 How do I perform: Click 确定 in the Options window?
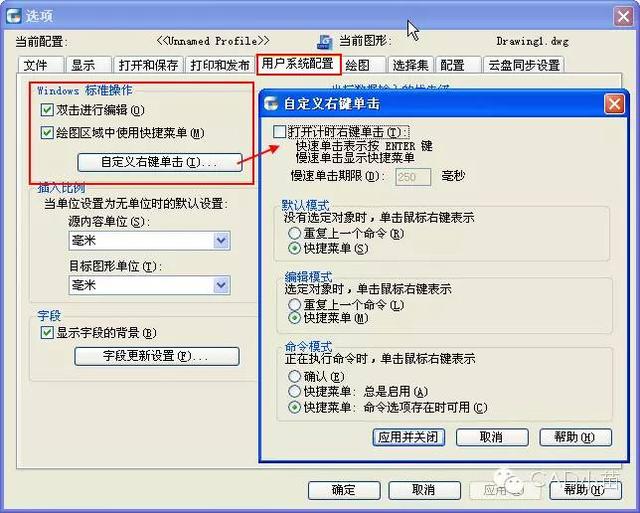[344, 490]
